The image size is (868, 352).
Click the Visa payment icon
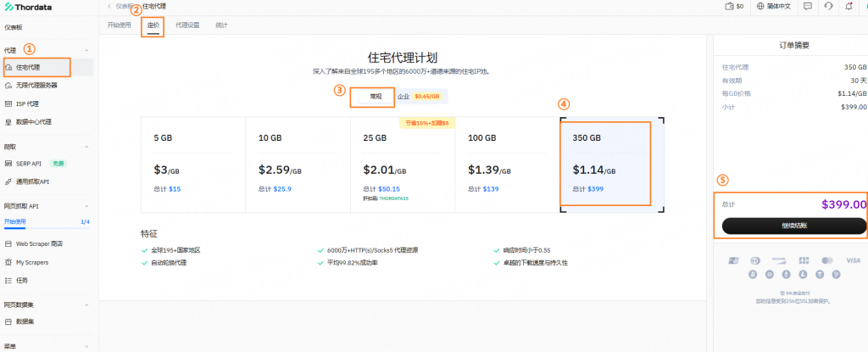coord(853,260)
